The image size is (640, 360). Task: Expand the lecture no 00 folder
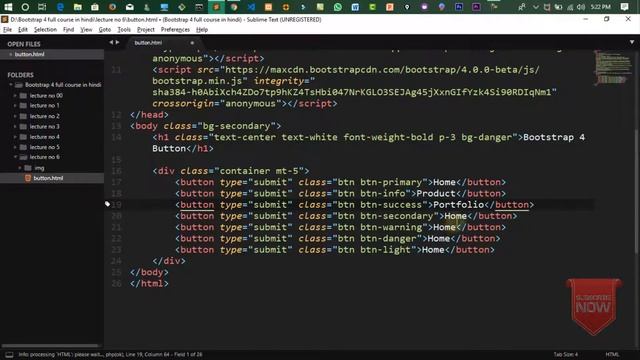(16, 96)
